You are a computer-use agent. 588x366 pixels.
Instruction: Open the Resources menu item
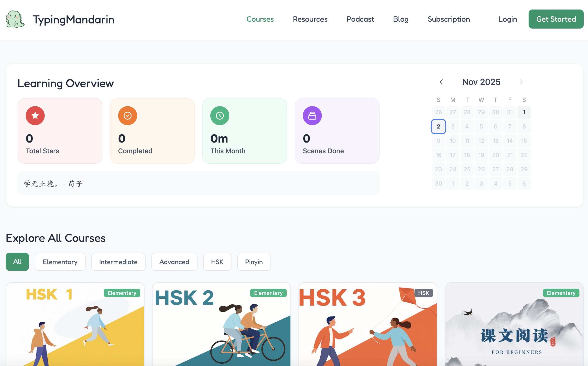[x=310, y=19]
